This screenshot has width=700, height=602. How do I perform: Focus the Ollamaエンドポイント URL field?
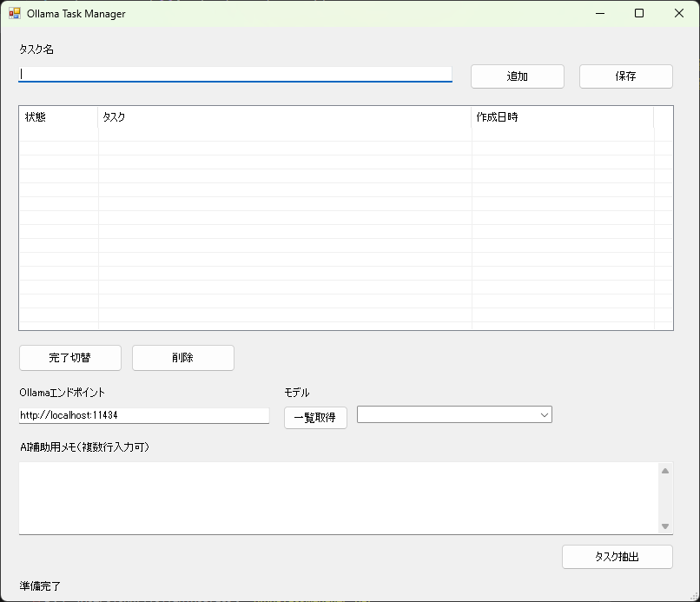144,416
